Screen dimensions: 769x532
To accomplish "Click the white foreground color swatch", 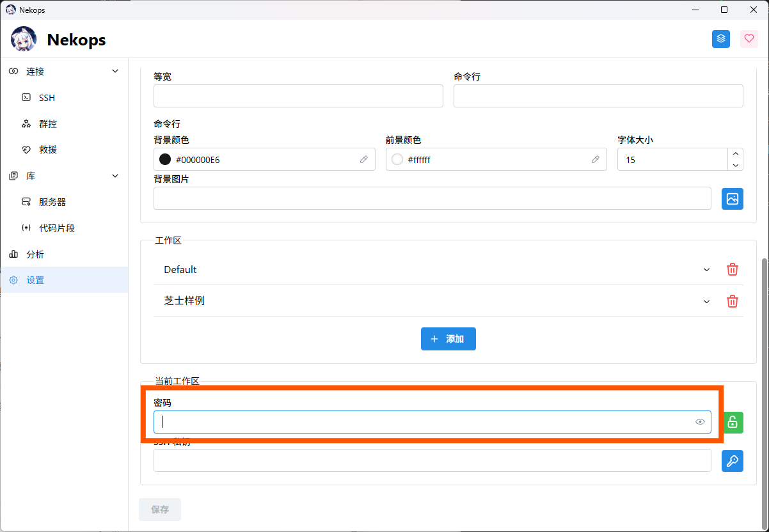I will pos(397,160).
